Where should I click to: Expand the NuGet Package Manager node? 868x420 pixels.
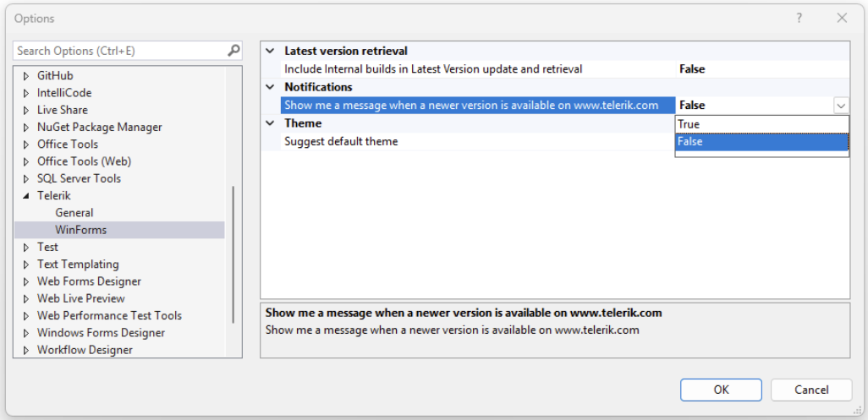pos(25,128)
